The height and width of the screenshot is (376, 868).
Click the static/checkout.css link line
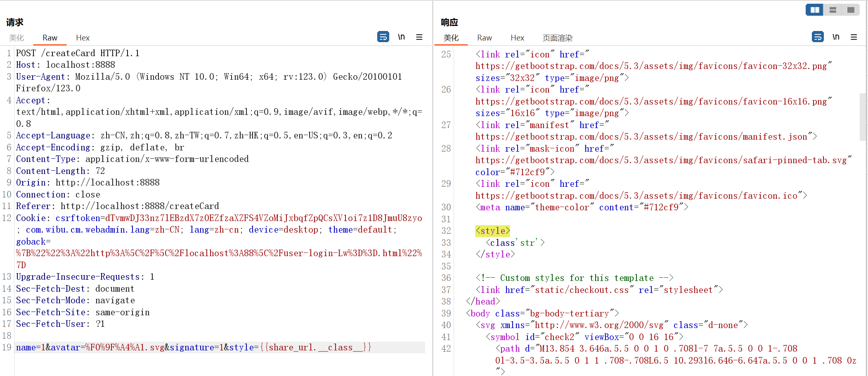[x=599, y=290]
